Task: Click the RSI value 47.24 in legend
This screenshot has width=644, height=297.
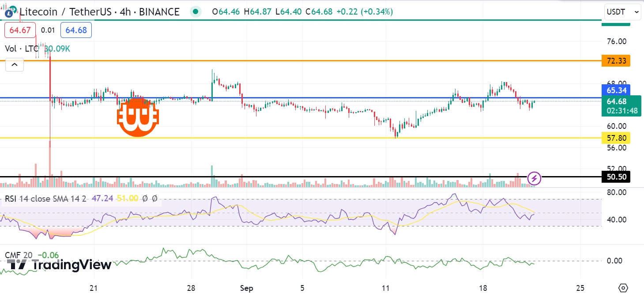Action: tap(102, 199)
